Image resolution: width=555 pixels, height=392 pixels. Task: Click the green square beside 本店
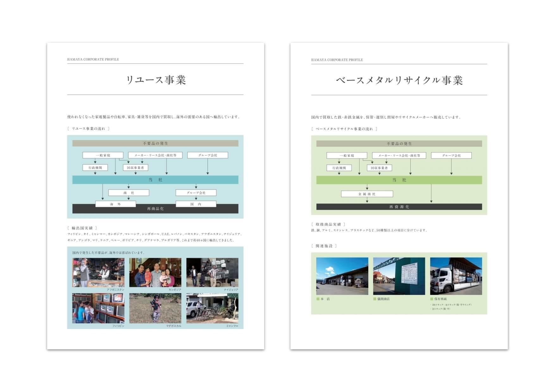pos(318,299)
